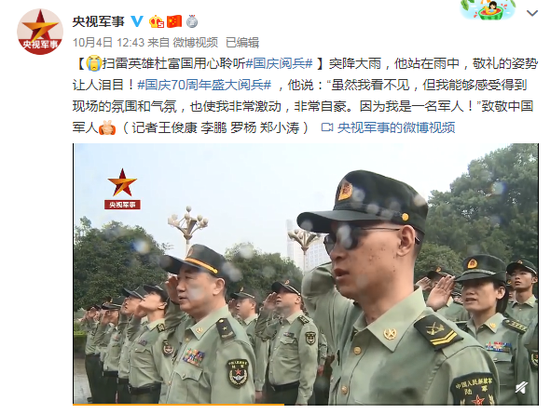
Task: Click the 已编辑 edited label
Action: tap(242, 42)
